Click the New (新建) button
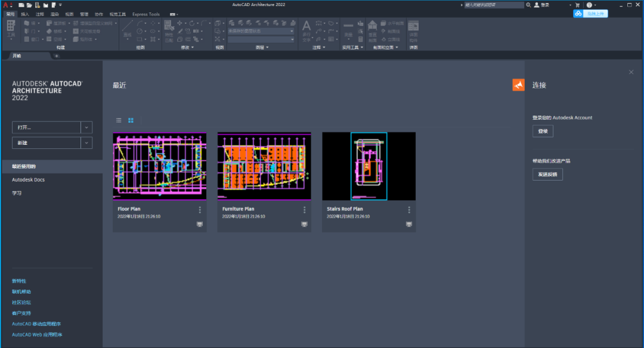The image size is (644, 348). coord(47,143)
